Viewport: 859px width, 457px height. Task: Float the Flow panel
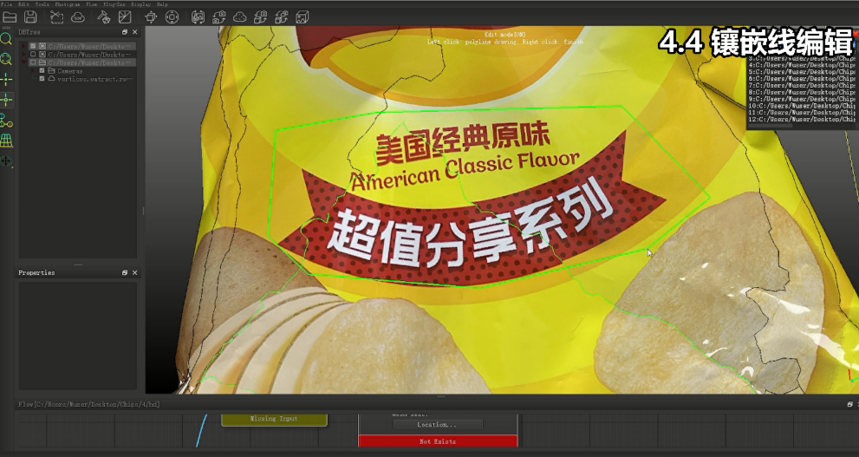tap(849, 404)
